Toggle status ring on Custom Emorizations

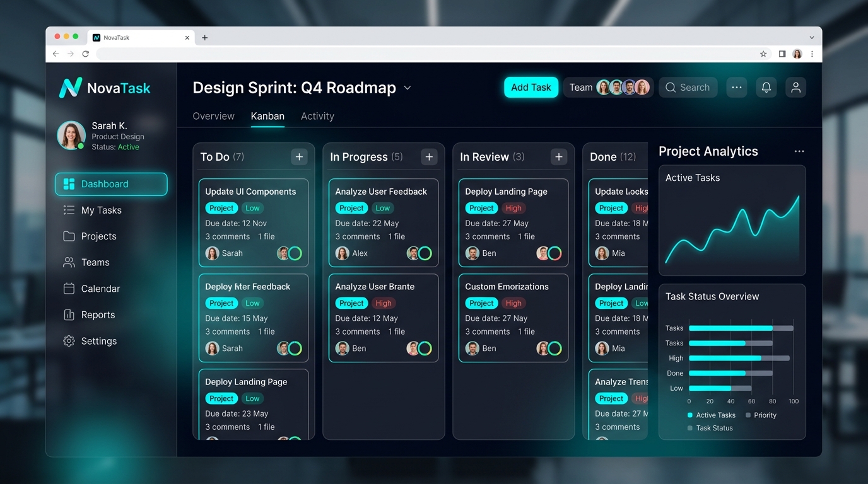click(554, 349)
